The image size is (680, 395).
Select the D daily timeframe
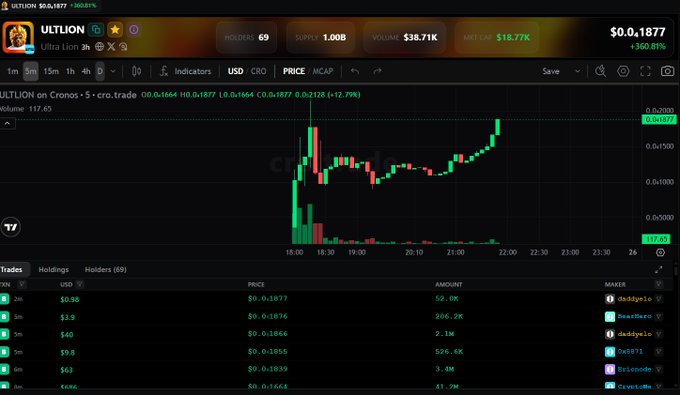pos(100,71)
